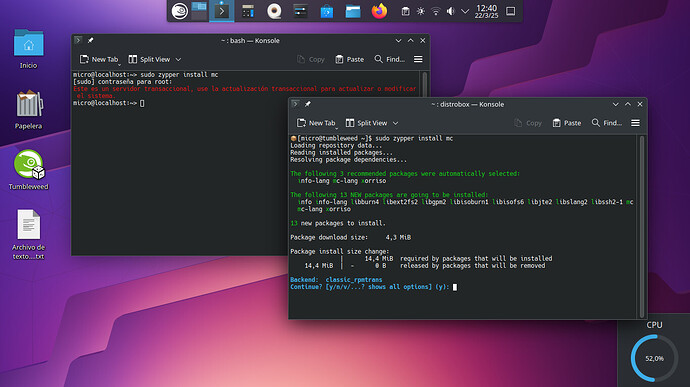Screen dimensions: 690x387
Task: Click 'Backend: classic_rpmtrans' text
Action: point(336,280)
